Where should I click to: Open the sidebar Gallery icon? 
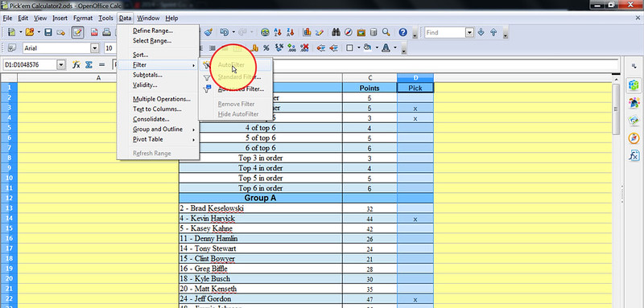point(634,120)
